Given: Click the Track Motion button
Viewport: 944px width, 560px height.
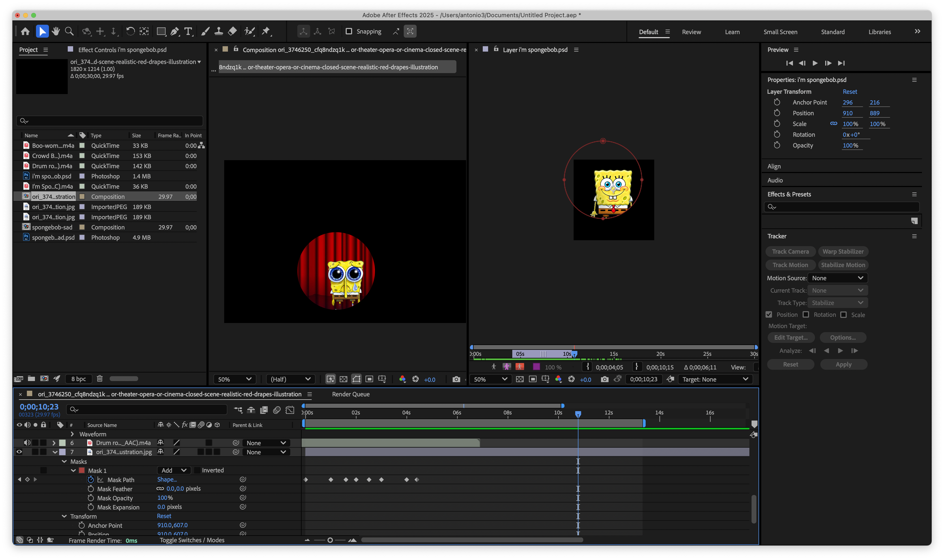Looking at the screenshot, I should coord(790,265).
